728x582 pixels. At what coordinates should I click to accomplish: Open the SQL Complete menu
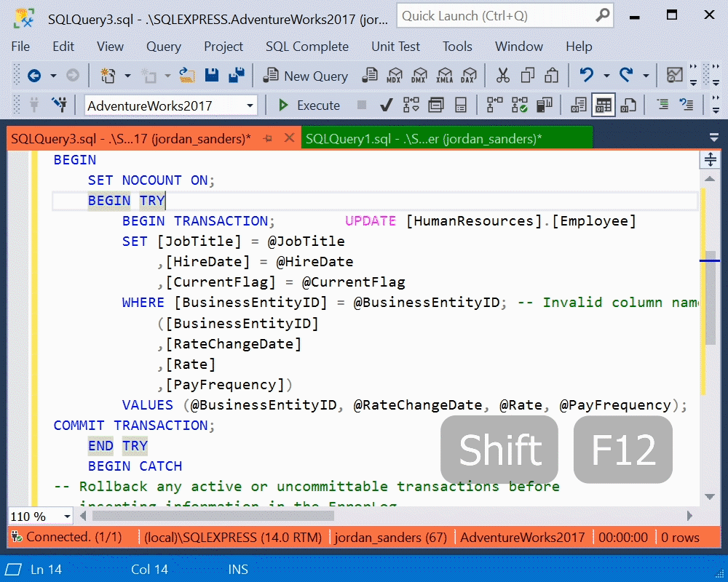pyautogui.click(x=307, y=47)
